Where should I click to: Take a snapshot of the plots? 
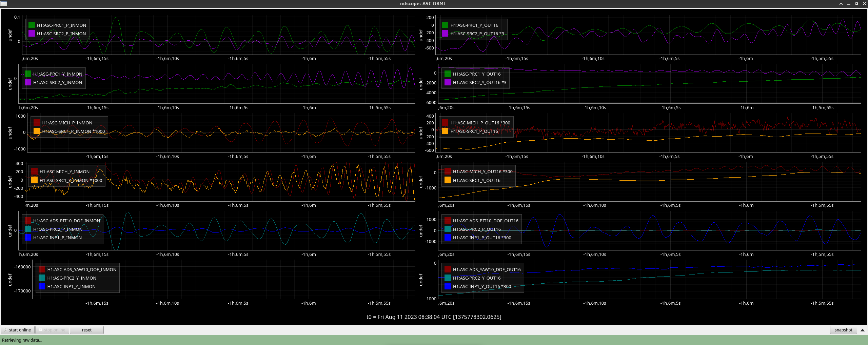coord(843,330)
